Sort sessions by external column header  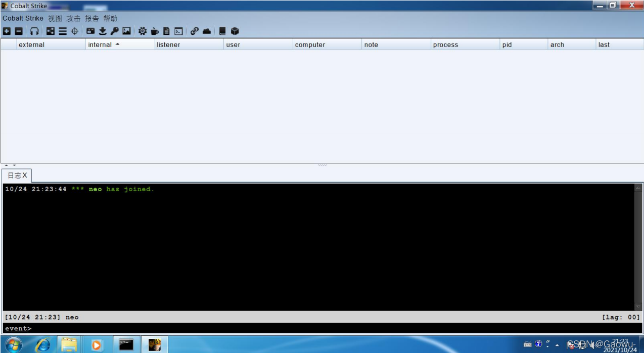coord(51,45)
